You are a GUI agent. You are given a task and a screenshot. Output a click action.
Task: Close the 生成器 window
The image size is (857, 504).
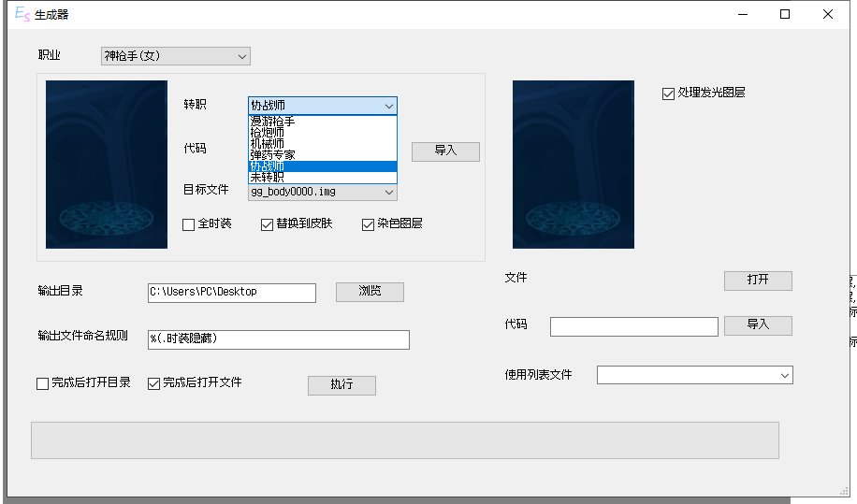point(828,14)
